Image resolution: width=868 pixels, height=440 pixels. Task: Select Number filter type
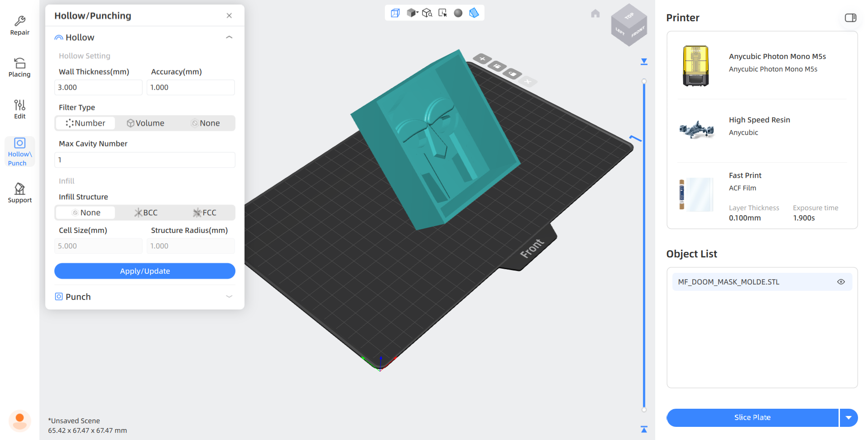pos(85,123)
